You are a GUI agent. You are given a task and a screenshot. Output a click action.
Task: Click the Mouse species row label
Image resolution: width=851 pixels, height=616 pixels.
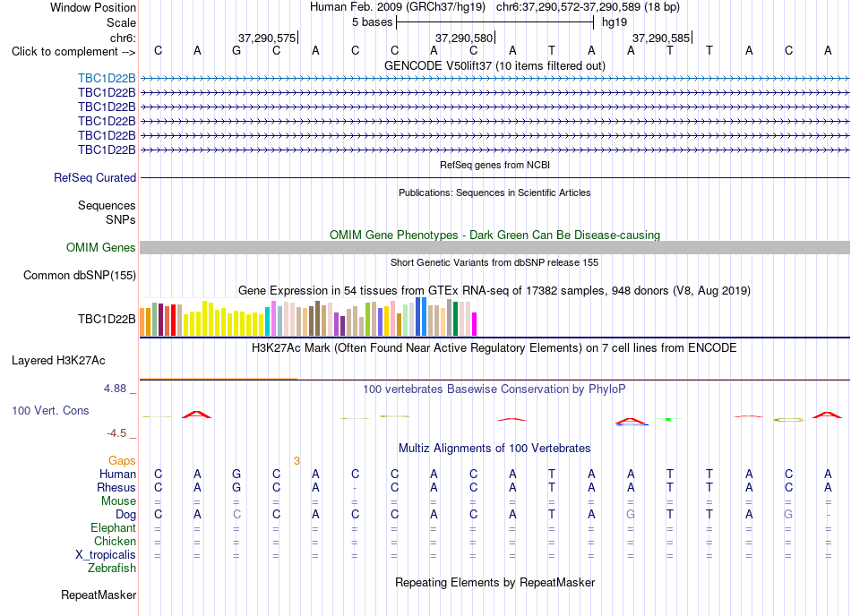(118, 501)
